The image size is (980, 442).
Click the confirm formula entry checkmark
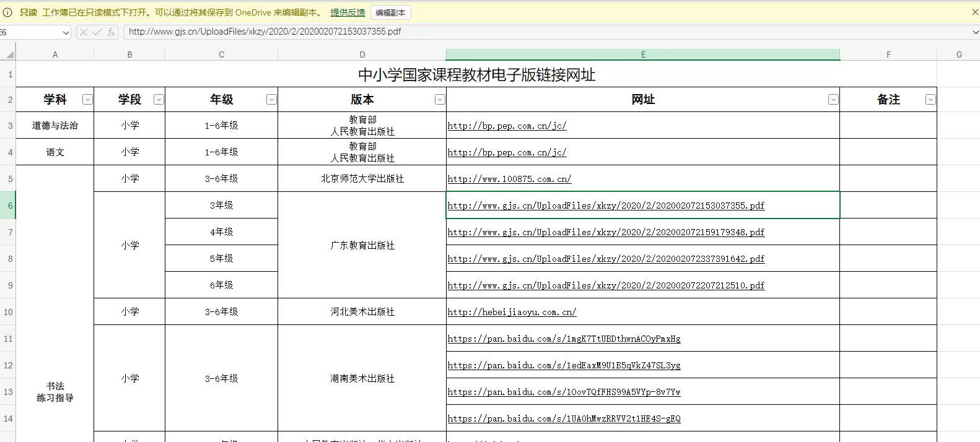click(x=97, y=32)
